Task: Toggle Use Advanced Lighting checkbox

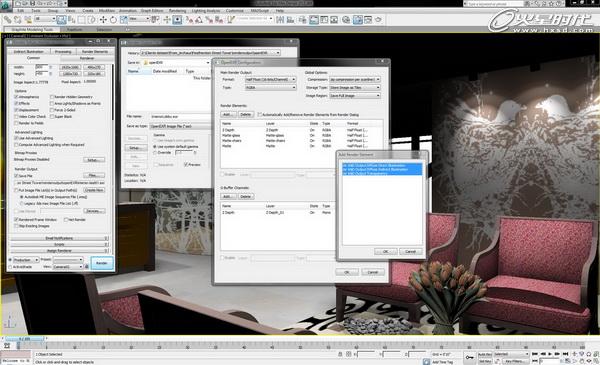Action: pos(16,138)
